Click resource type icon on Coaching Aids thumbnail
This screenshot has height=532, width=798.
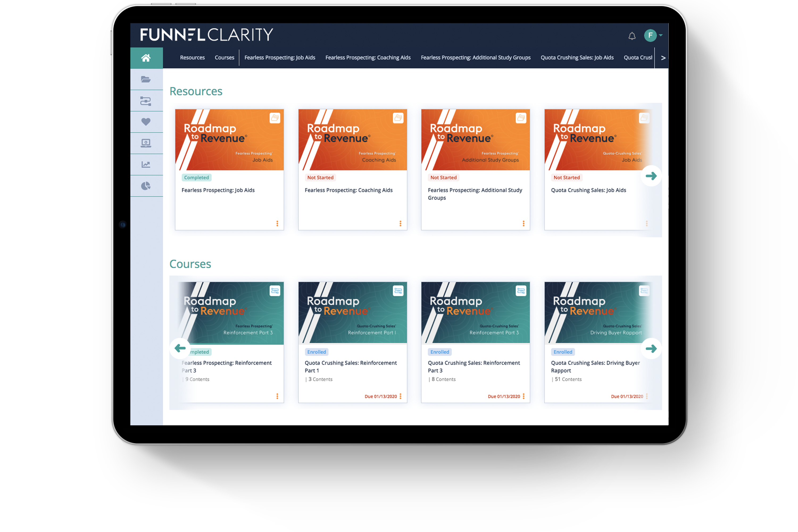pyautogui.click(x=398, y=118)
